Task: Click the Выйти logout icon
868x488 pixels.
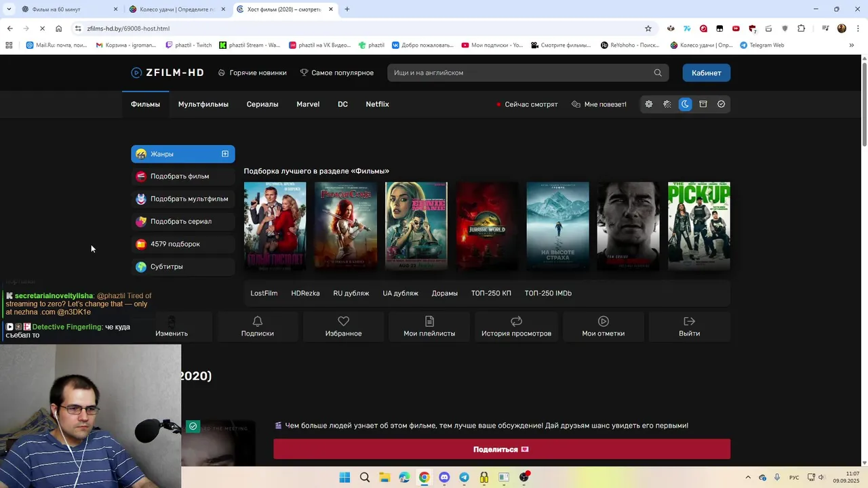Action: tap(690, 321)
